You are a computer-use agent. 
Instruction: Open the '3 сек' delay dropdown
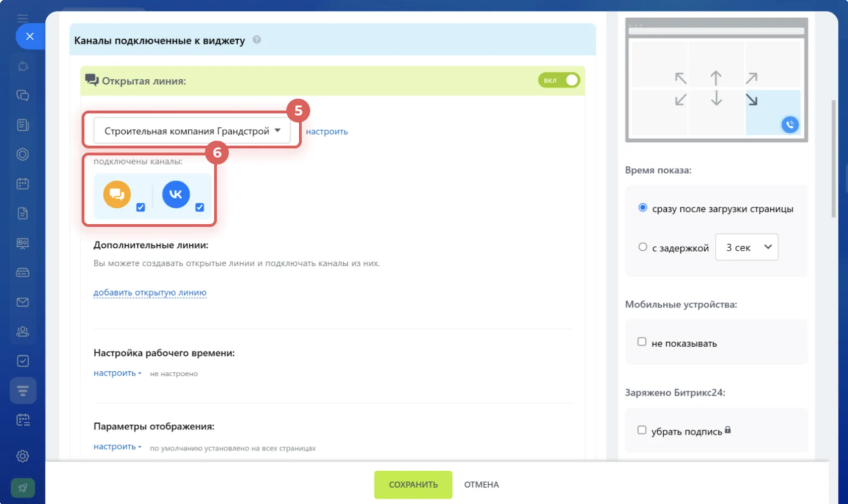tap(747, 247)
